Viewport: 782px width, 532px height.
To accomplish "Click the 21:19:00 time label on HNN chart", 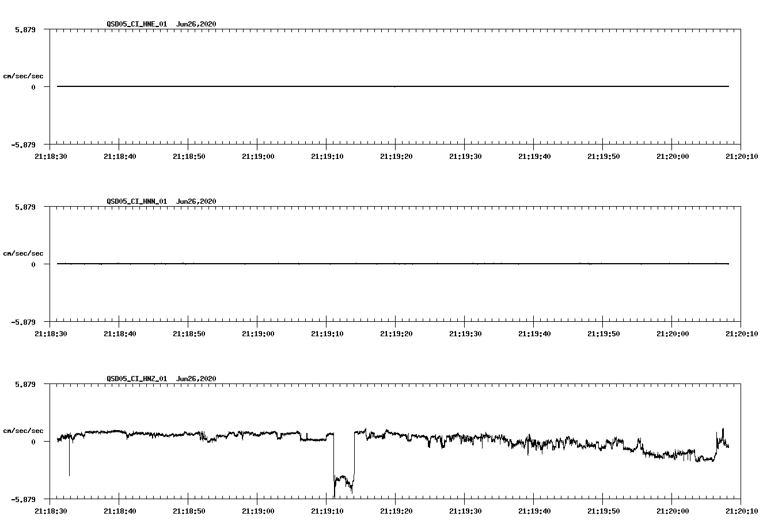I will tap(258, 333).
